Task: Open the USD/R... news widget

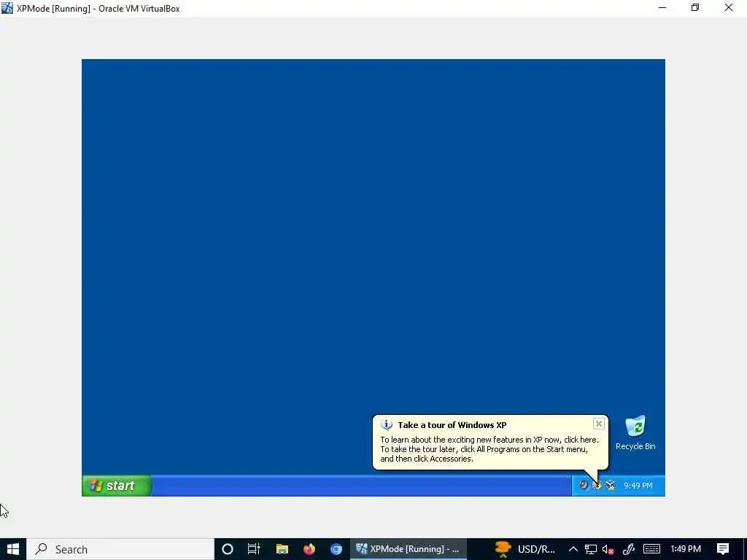Action: pyautogui.click(x=525, y=549)
